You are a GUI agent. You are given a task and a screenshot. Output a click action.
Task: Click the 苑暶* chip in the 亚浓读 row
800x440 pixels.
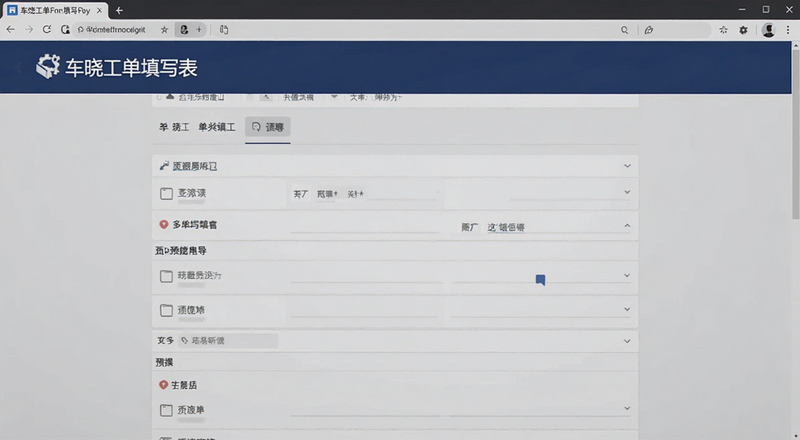pyautogui.click(x=327, y=194)
